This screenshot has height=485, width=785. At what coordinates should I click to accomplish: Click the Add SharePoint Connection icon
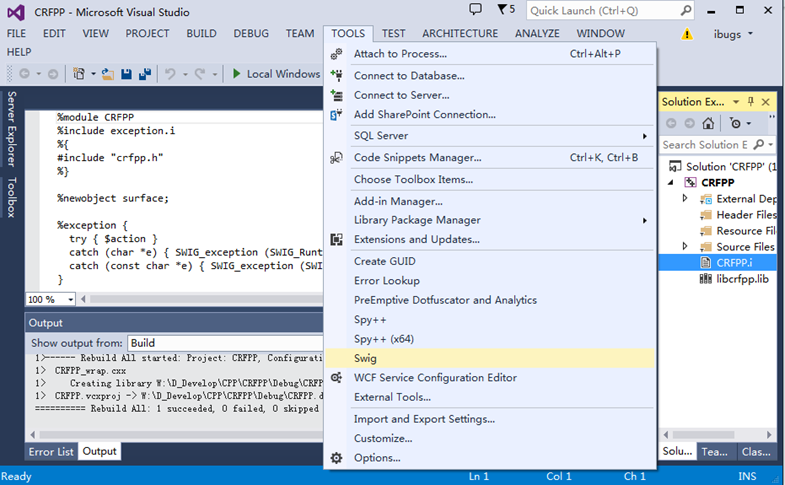pos(336,115)
